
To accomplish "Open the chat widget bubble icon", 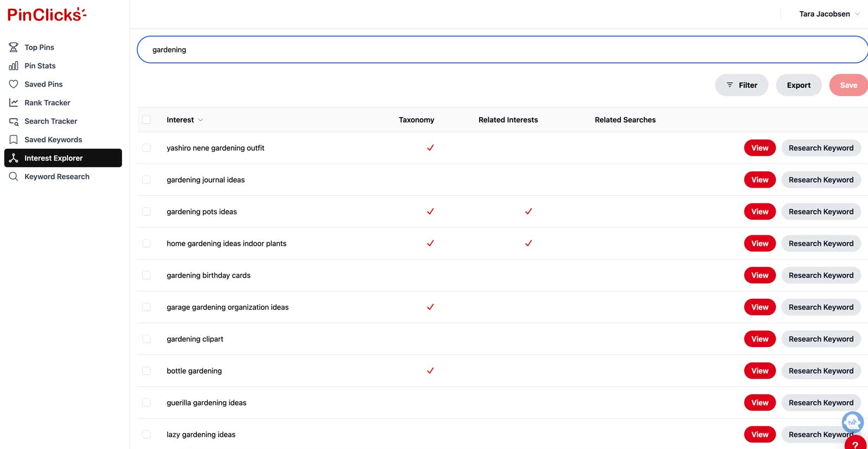I will (x=852, y=421).
